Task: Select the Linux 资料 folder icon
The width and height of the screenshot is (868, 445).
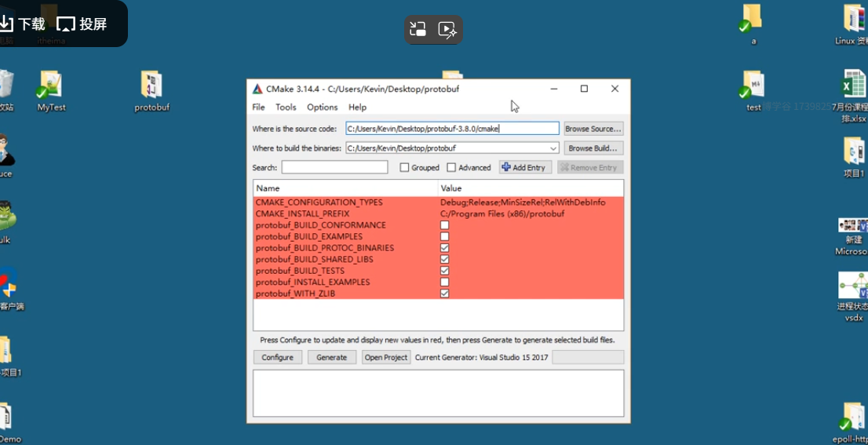Action: tap(855, 18)
